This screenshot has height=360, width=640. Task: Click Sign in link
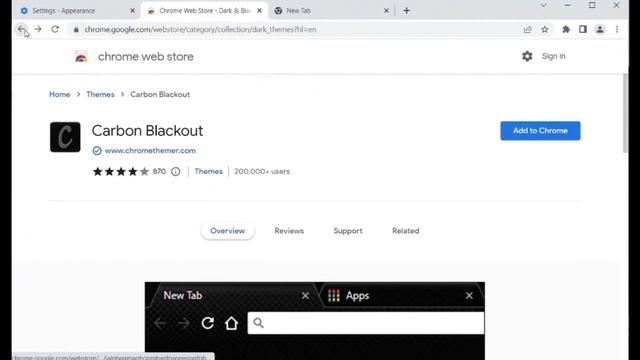(554, 56)
